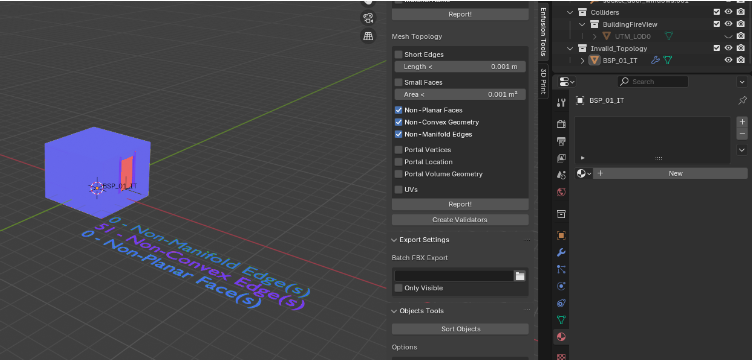Open the Tool properties tab
Image resolution: width=752 pixels, height=360 pixels.
coord(561,102)
